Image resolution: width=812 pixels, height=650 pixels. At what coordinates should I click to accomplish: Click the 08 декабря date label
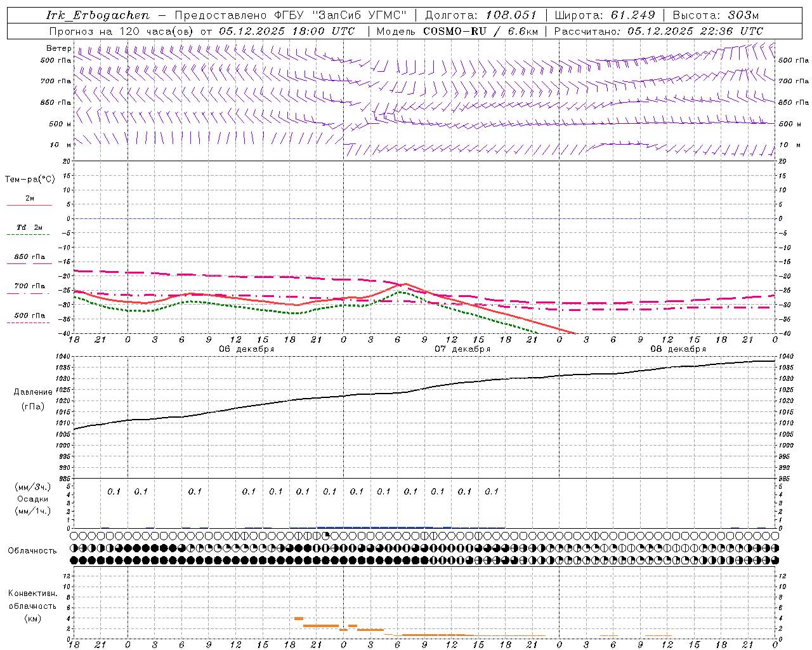678,349
